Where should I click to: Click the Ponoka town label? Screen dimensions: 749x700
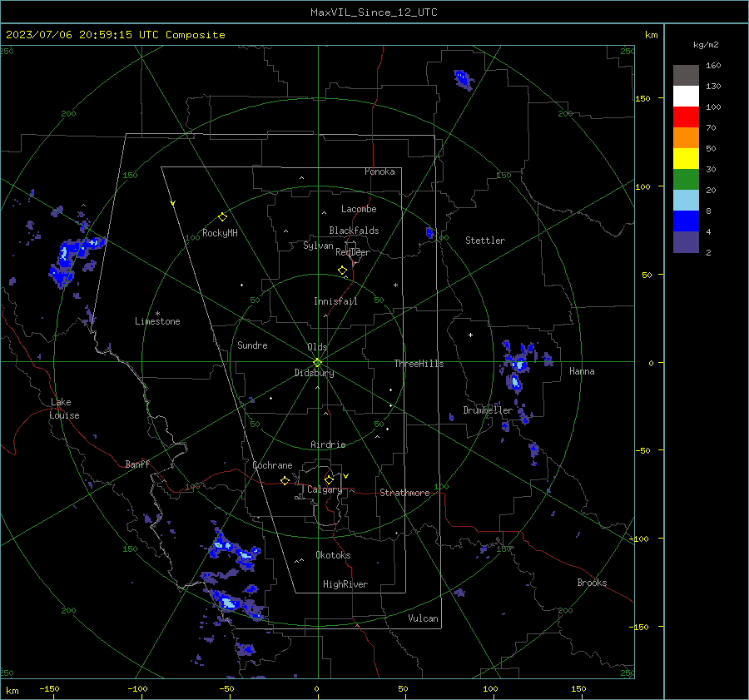point(379,171)
